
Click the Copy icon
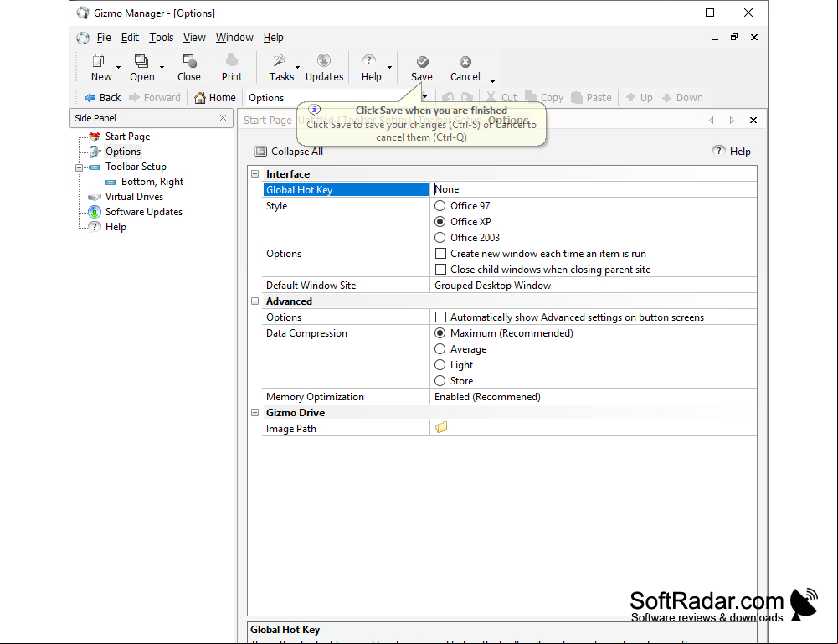click(531, 97)
